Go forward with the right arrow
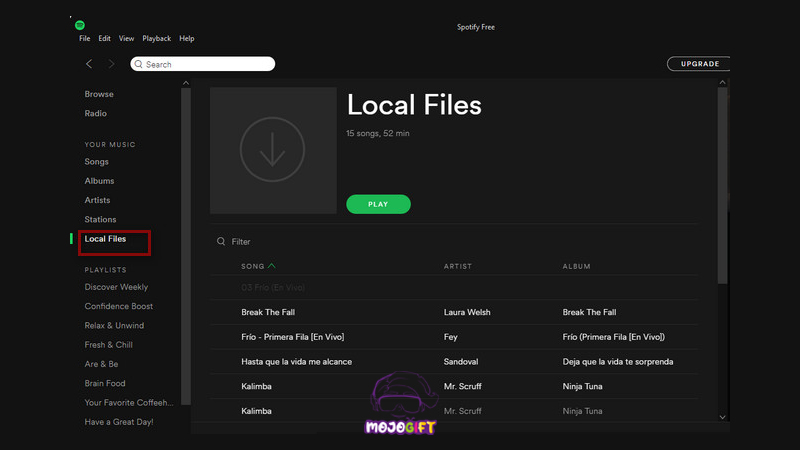The width and height of the screenshot is (800, 450). [111, 64]
